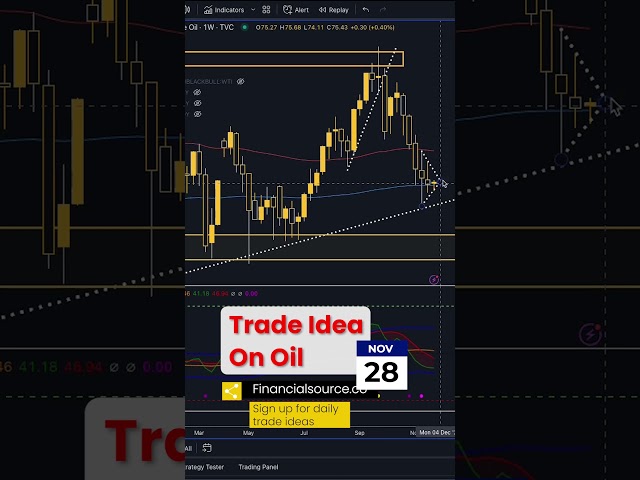Expand the chevron next to Indicators
Screen dimensions: 640x480
click(x=253, y=9)
